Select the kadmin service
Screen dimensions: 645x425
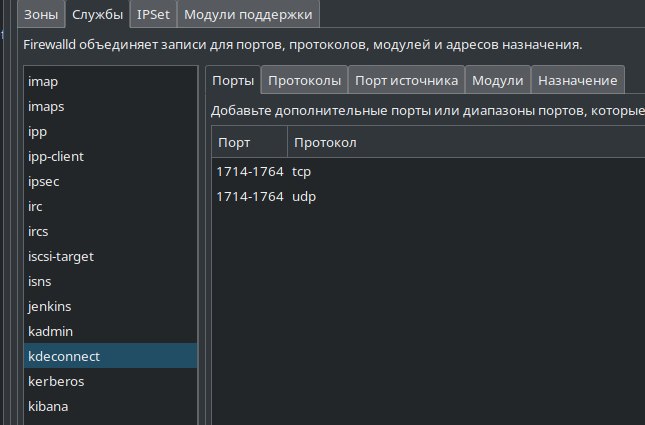pos(111,331)
